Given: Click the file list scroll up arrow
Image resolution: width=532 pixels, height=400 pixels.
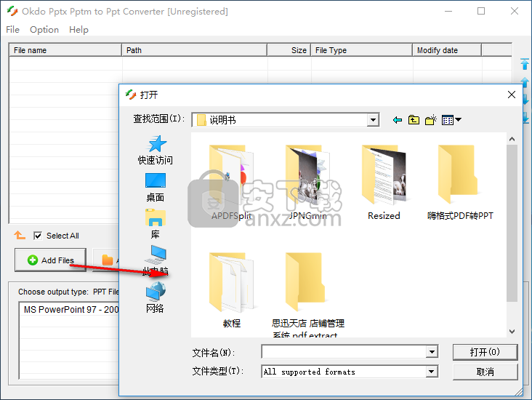Looking at the screenshot, I should point(512,139).
